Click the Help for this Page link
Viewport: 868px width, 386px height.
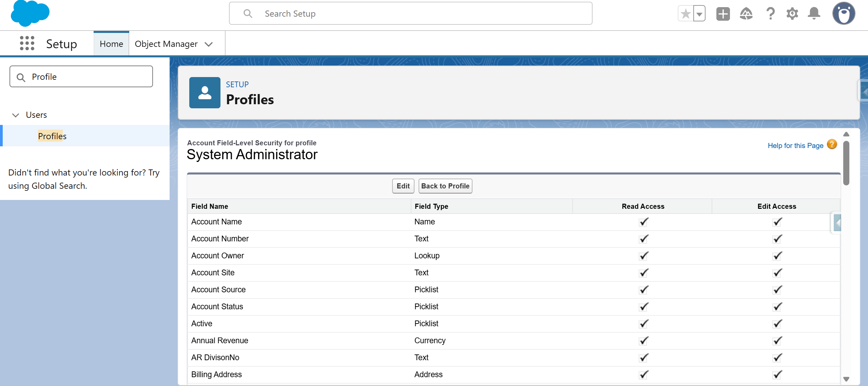(795, 146)
